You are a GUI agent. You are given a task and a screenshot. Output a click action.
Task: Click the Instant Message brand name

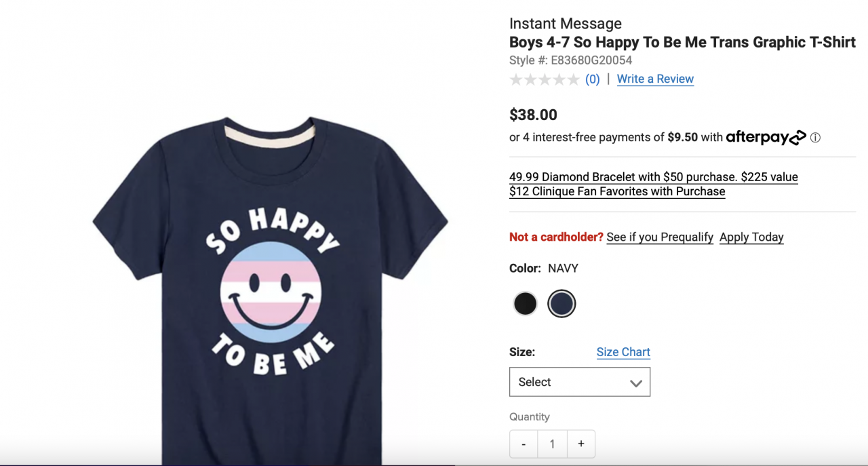[566, 24]
